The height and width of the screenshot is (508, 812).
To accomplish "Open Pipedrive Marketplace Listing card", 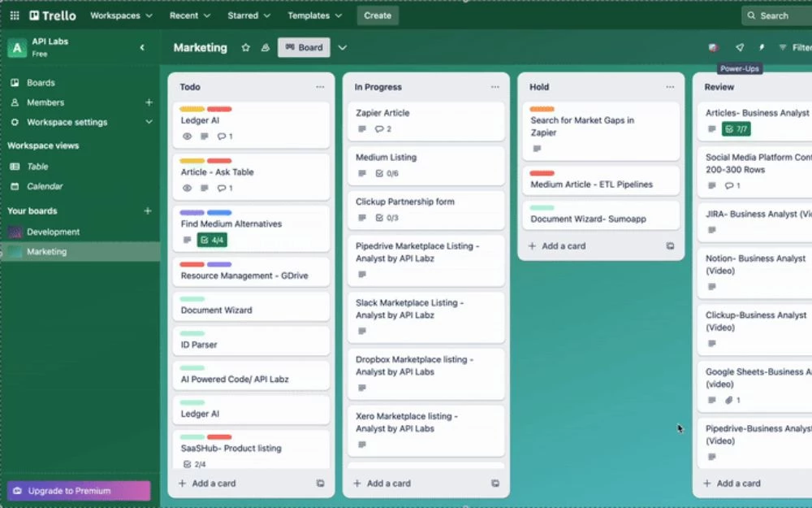I will [x=426, y=261].
